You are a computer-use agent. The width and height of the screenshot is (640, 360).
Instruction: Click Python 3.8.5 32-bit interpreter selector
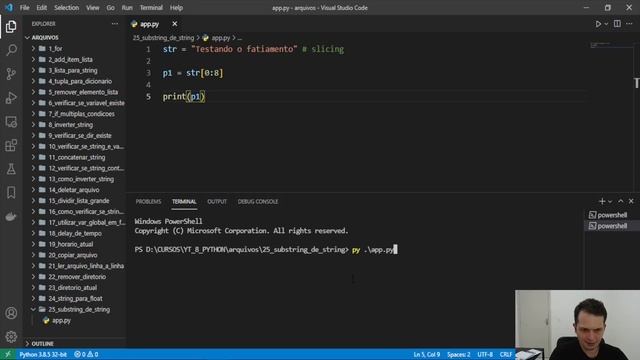coord(43,354)
